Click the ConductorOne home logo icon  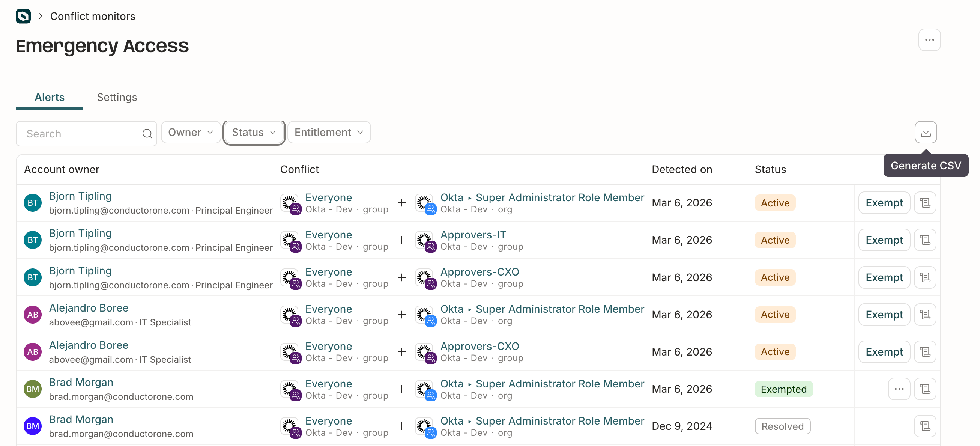tap(23, 16)
